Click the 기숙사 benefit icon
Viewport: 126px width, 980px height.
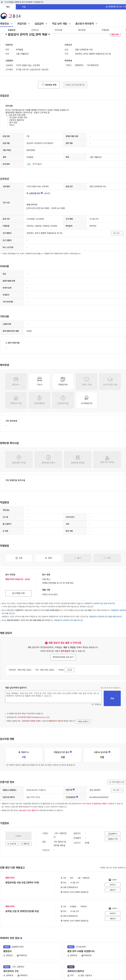pos(40,382)
